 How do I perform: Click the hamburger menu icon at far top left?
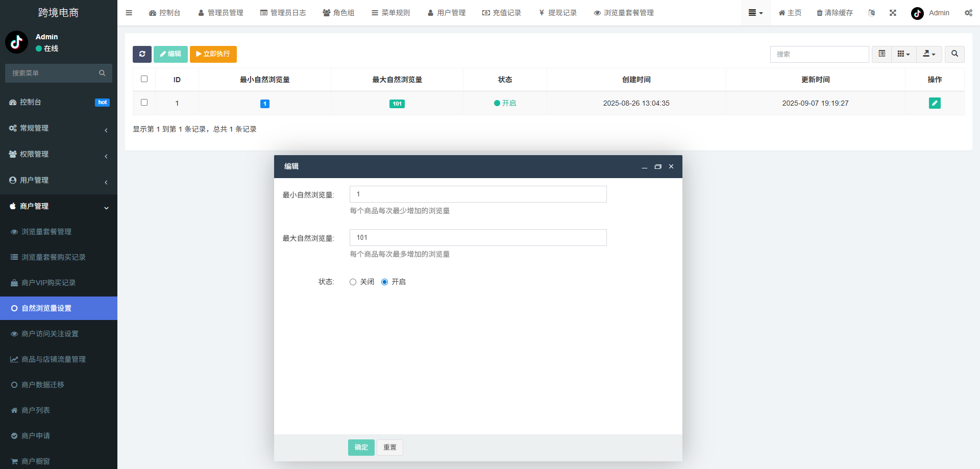tap(129, 13)
